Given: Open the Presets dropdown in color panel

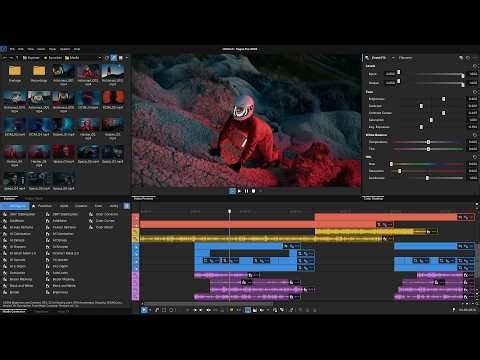Looking at the screenshot, I should [405, 58].
